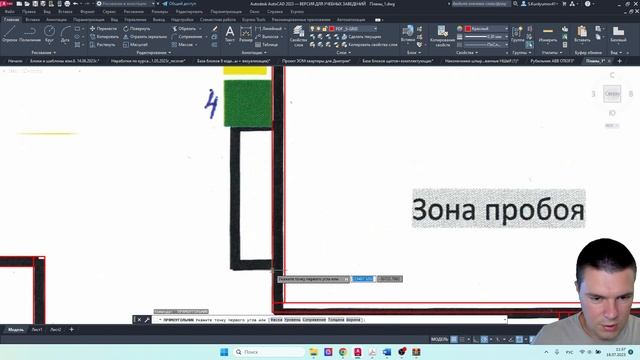
Task: Click Отразить зеркально mirror tool
Action: pos(145,37)
